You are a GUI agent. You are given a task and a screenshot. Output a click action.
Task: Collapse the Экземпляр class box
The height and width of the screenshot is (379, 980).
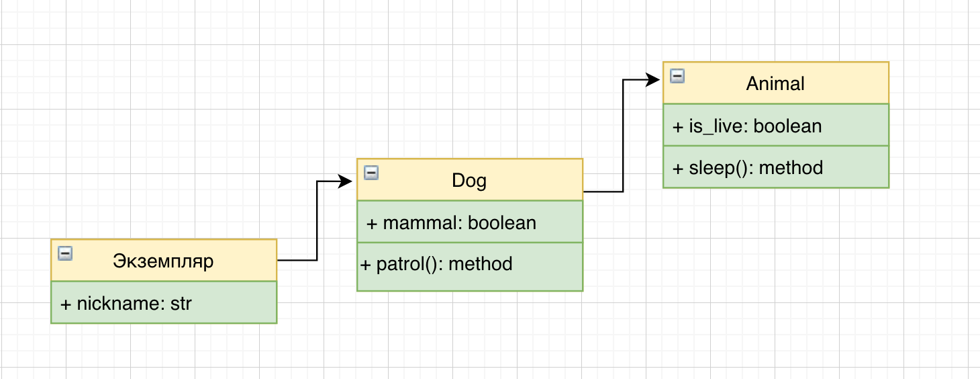click(65, 253)
